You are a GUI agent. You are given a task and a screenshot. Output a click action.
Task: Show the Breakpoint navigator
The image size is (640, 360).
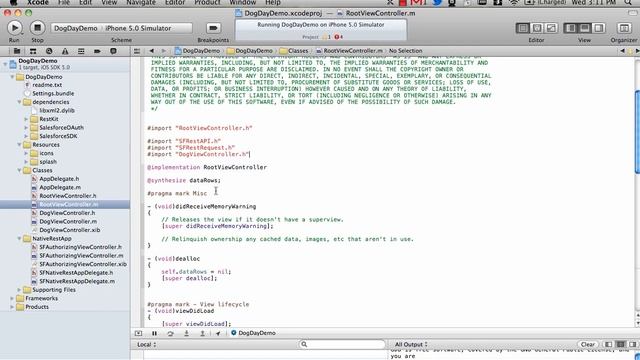pos(97,51)
